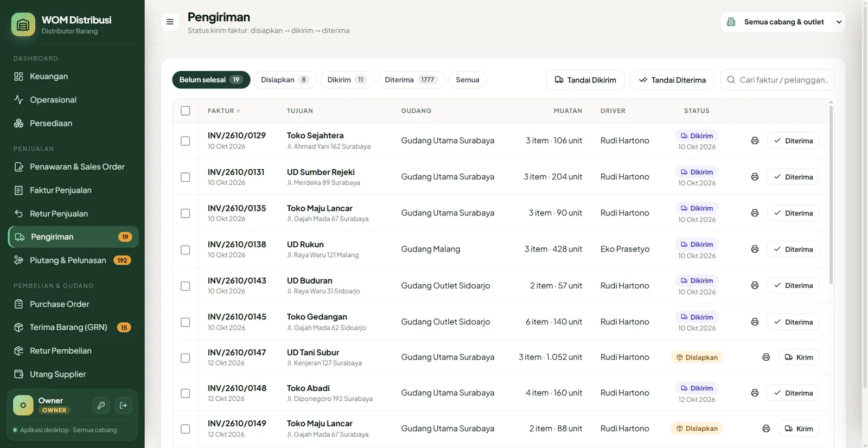The width and height of the screenshot is (868, 448).
Task: Click the logout icon in the Owner card
Action: pos(123,405)
